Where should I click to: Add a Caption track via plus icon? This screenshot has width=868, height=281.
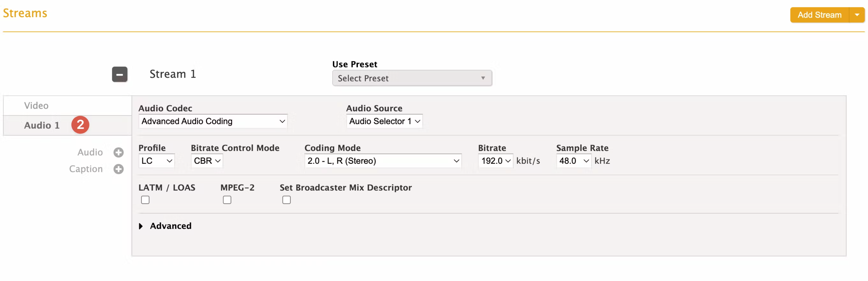click(x=118, y=169)
